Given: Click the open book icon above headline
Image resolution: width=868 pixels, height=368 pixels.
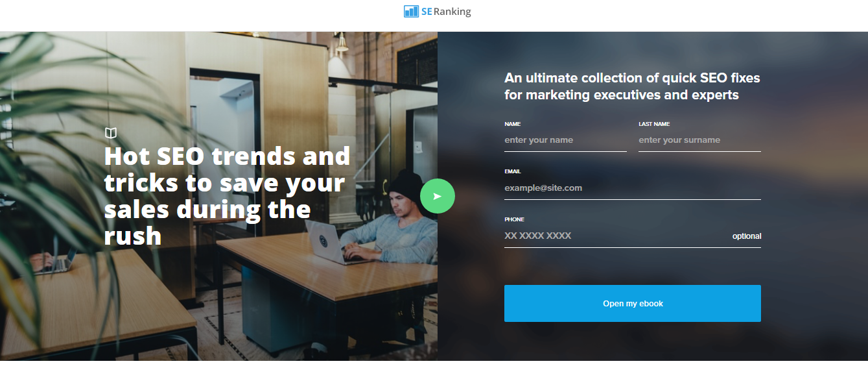Looking at the screenshot, I should [111, 133].
